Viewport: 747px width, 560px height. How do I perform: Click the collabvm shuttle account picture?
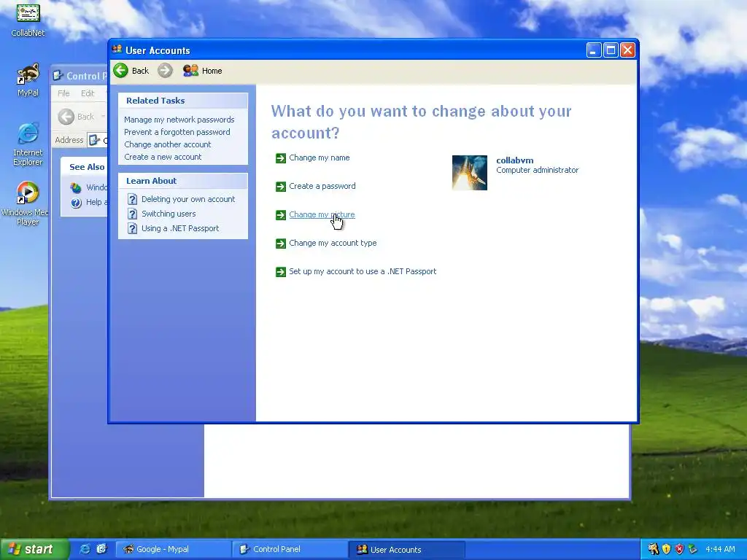[470, 172]
